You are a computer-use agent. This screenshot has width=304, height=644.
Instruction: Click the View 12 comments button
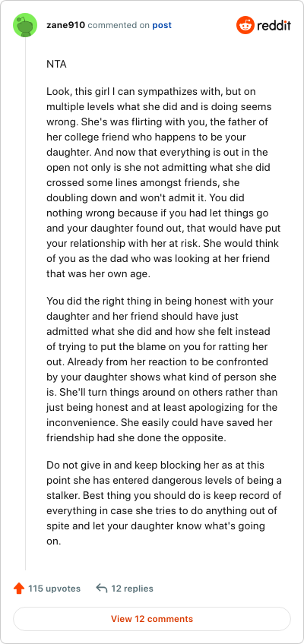pyautogui.click(x=152, y=618)
